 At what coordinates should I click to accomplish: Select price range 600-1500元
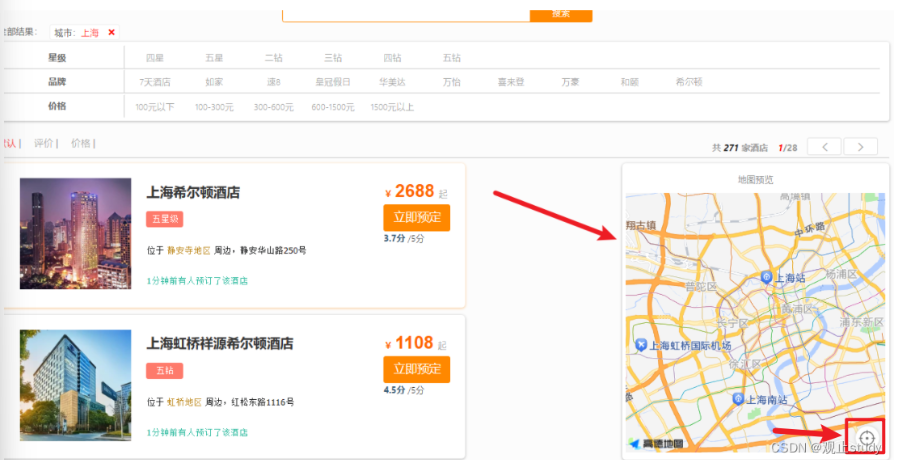[x=333, y=107]
